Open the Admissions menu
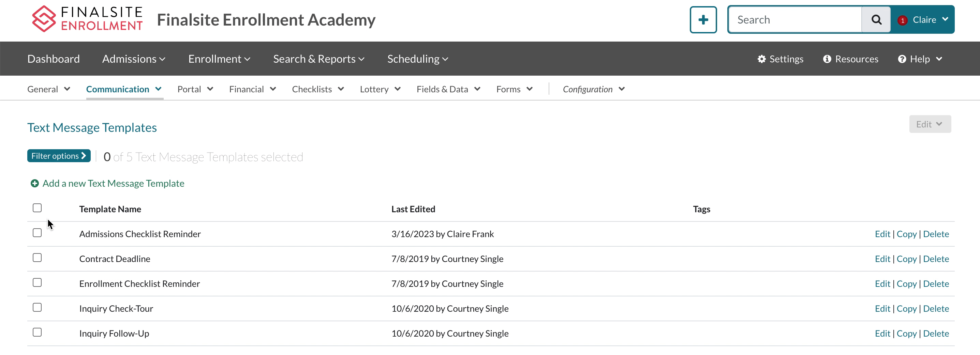Screen dimensions: 980x355 click(134, 59)
